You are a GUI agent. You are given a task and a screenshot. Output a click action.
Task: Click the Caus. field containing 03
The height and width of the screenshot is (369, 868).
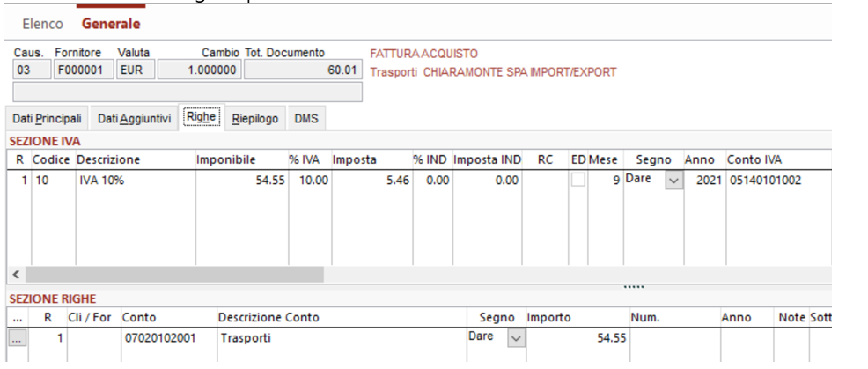pyautogui.click(x=31, y=70)
